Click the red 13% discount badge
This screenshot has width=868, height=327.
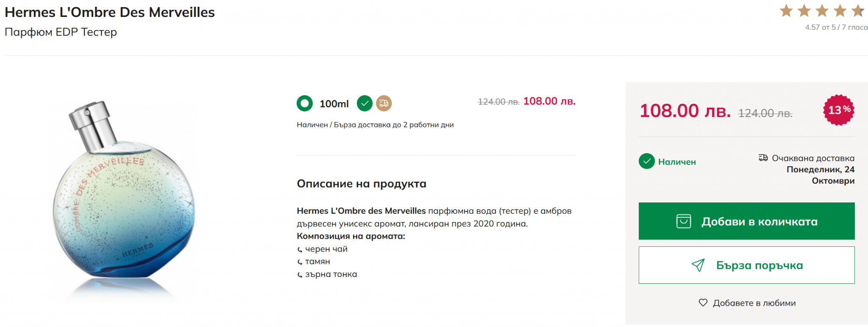tap(839, 110)
